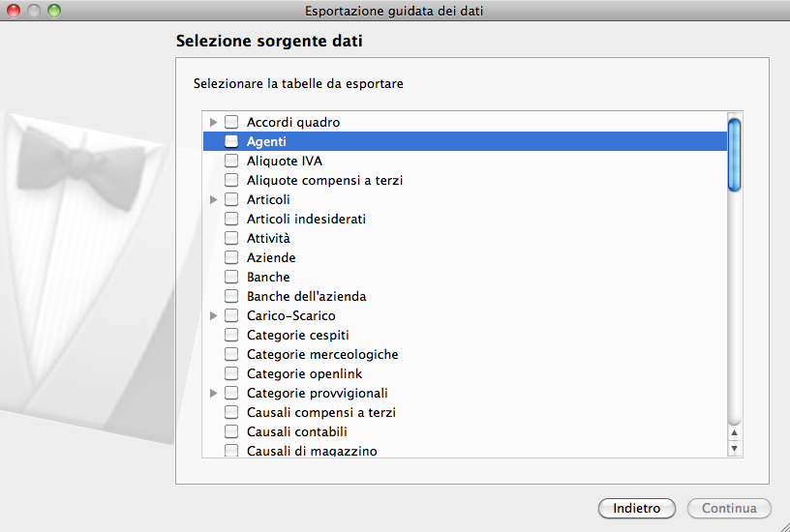Click the scroll down arrow

pyautogui.click(x=734, y=448)
